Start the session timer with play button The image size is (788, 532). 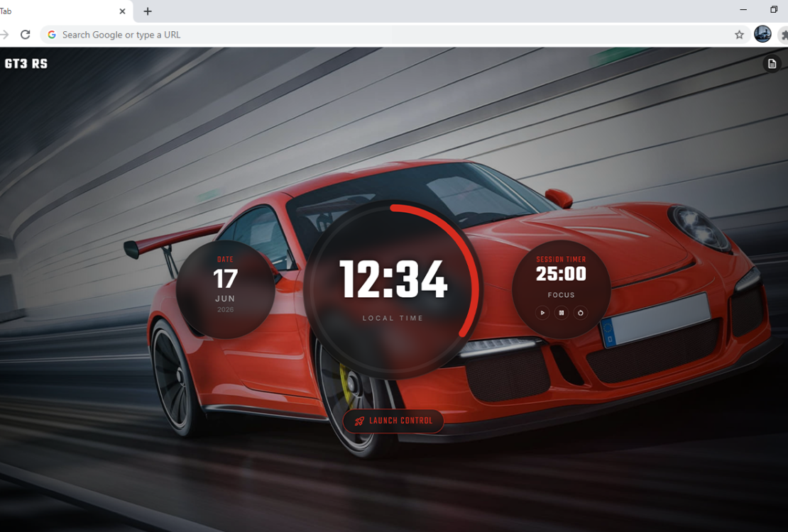542,313
